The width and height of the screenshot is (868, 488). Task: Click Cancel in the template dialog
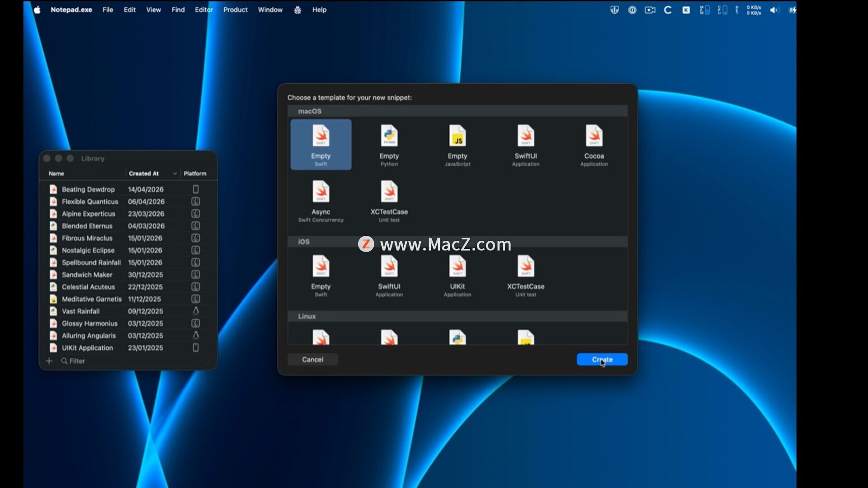pyautogui.click(x=313, y=359)
